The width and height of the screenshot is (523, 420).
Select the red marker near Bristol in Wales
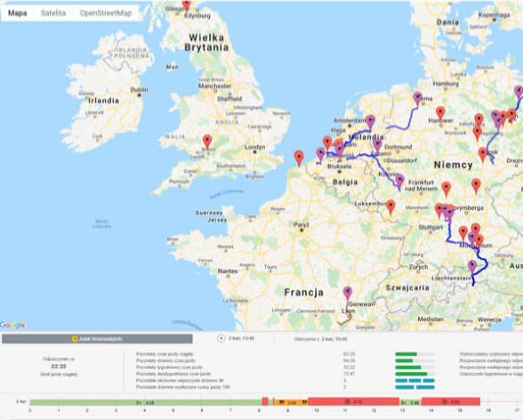207,141
